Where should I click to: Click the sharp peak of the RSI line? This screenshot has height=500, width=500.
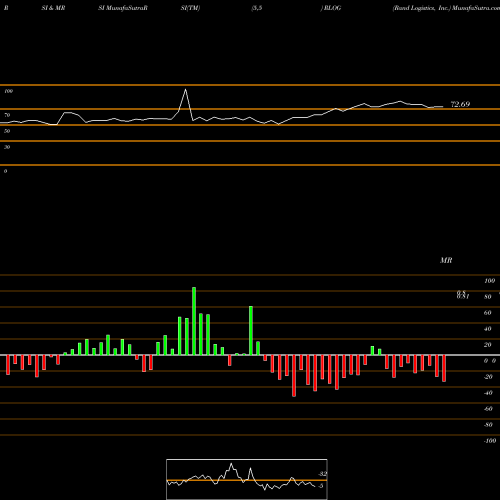(x=186, y=90)
